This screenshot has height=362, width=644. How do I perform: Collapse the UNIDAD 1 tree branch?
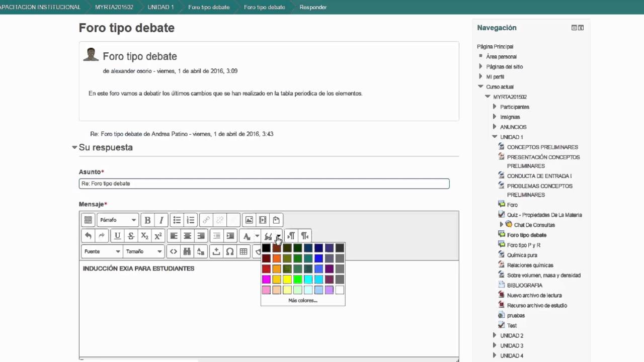coord(495,137)
